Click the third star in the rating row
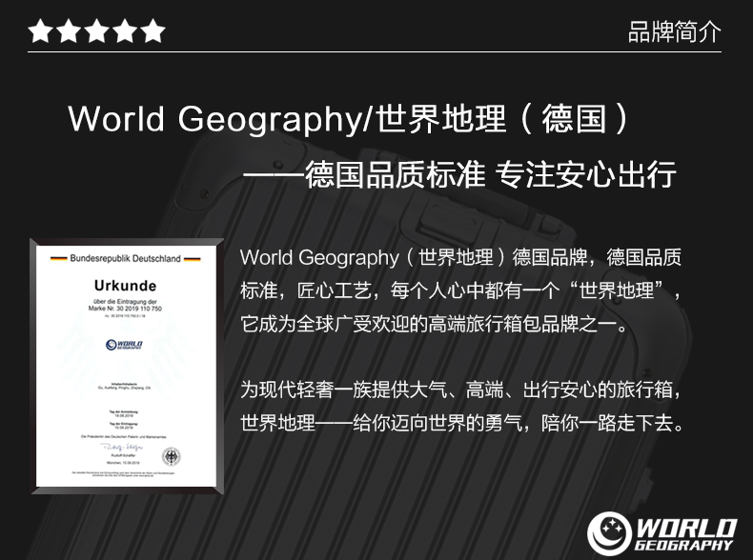Image resolution: width=753 pixels, height=560 pixels. tap(96, 30)
